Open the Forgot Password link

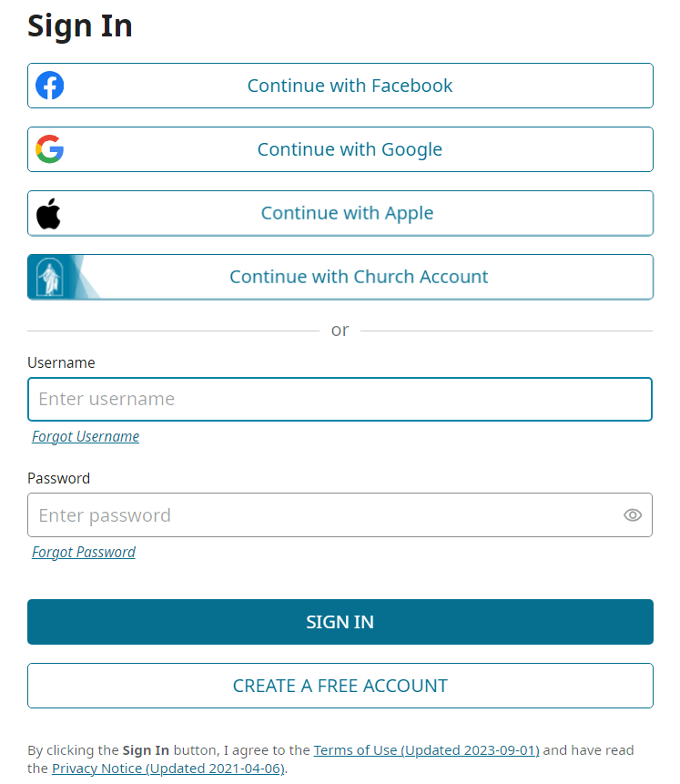[x=84, y=552]
